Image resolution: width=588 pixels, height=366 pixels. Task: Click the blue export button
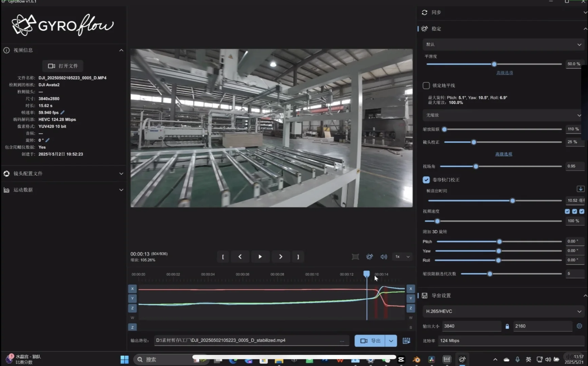pyautogui.click(x=370, y=341)
